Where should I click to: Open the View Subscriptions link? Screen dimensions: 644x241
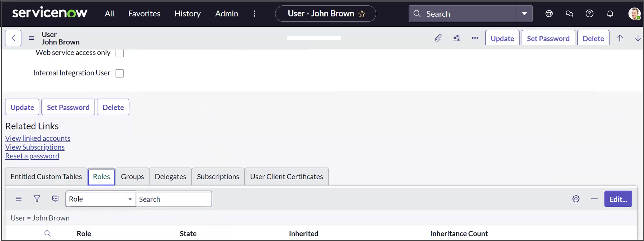35,147
